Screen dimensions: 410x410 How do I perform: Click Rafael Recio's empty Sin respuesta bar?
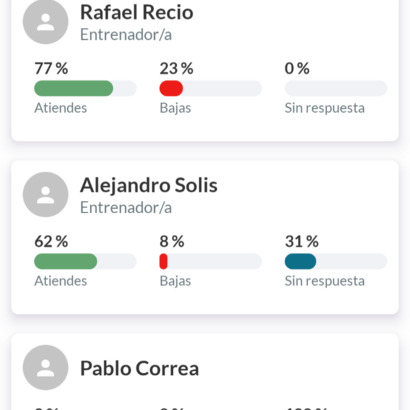(336, 88)
